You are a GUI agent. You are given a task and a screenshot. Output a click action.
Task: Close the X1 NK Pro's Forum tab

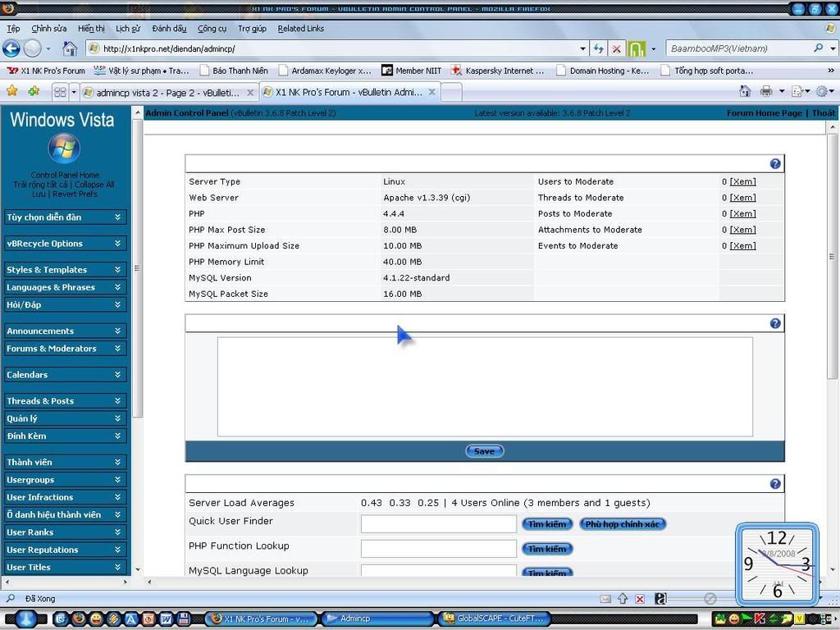(x=431, y=92)
